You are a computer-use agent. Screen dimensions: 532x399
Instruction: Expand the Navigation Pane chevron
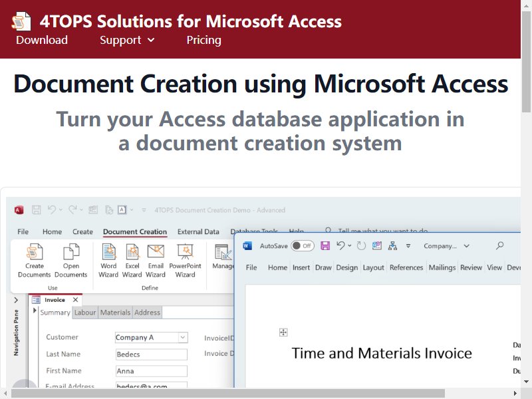click(x=16, y=300)
